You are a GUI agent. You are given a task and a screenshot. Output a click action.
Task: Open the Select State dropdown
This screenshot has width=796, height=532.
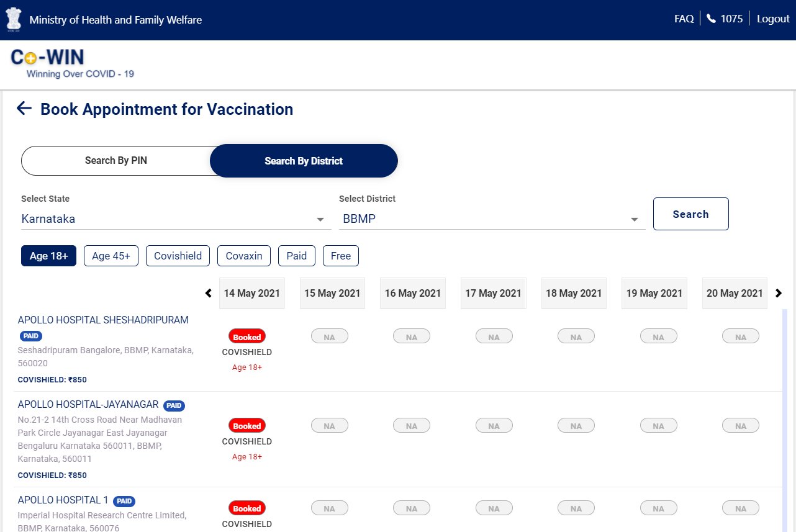[x=176, y=219]
